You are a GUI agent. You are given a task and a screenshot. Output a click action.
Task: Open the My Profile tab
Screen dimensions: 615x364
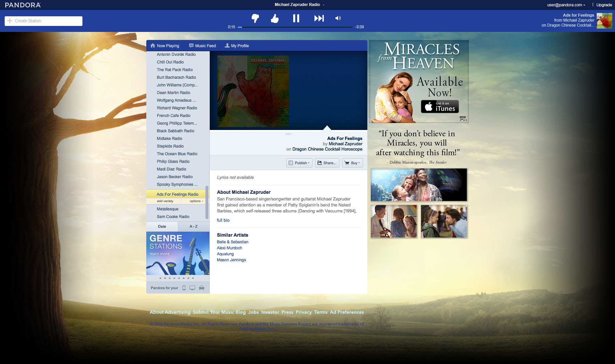point(237,46)
